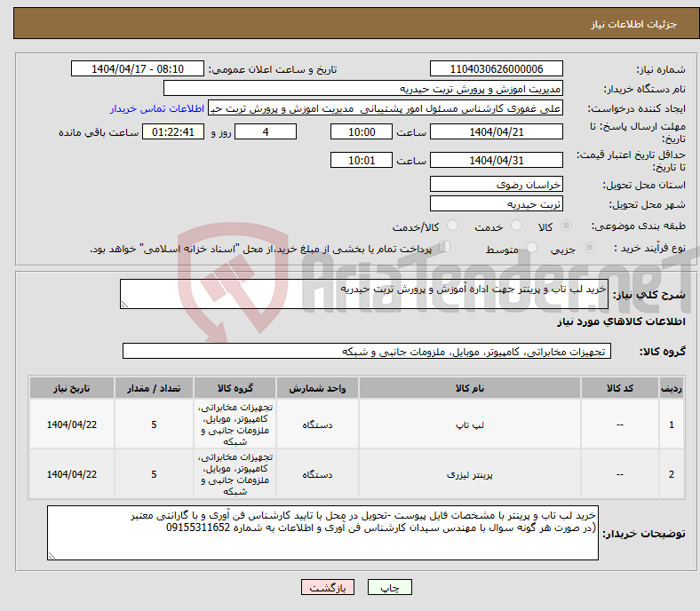
Task: Click row number 1 cell
Action: 672,425
